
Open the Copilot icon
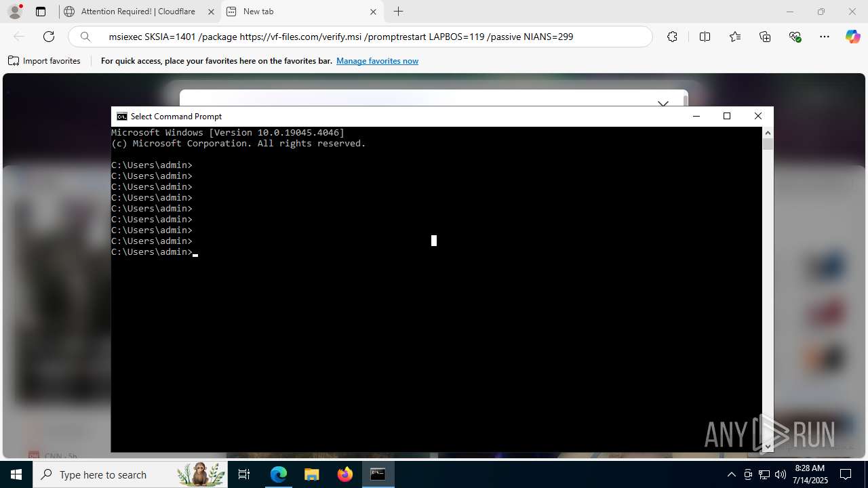point(852,37)
